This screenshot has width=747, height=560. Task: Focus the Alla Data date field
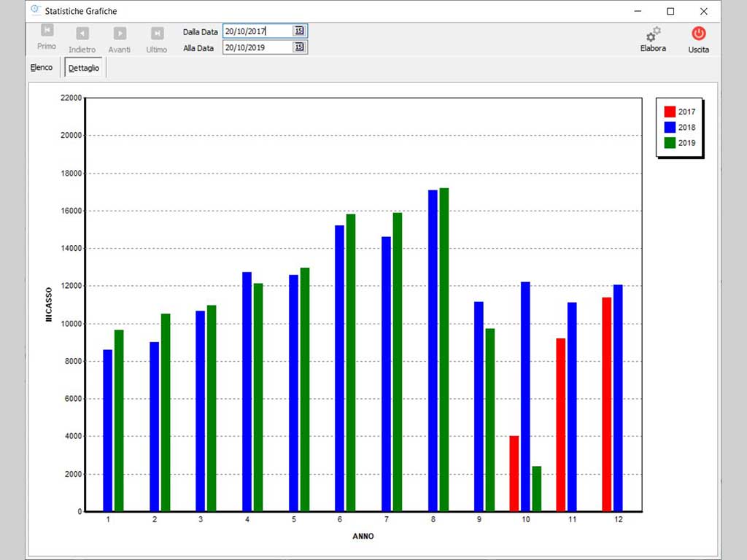coord(257,47)
